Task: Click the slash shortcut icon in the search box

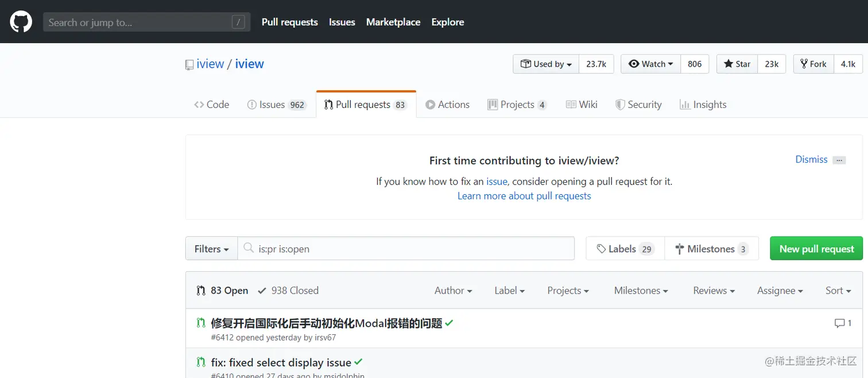Action: click(x=238, y=22)
